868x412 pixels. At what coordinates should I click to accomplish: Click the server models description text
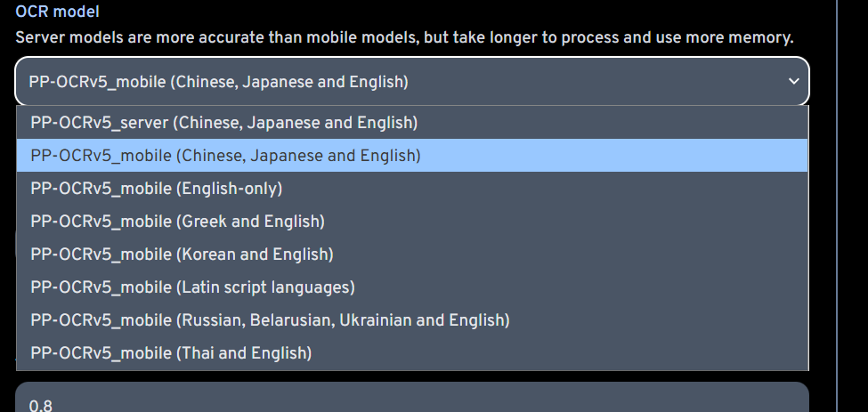click(x=403, y=38)
